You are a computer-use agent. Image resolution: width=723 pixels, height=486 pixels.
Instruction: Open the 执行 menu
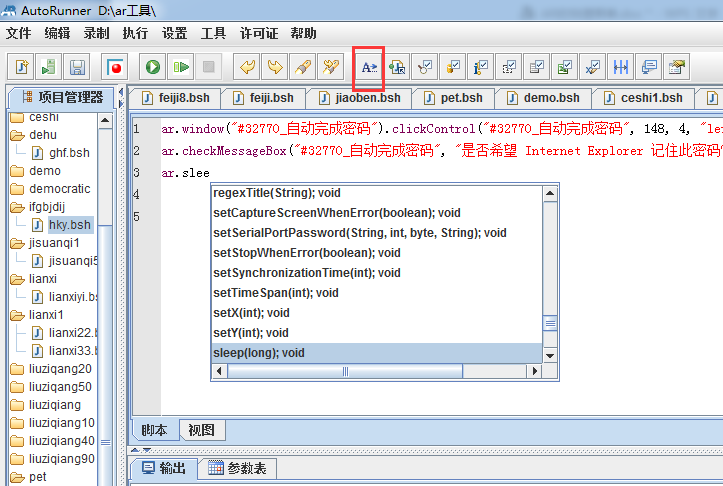(x=135, y=33)
